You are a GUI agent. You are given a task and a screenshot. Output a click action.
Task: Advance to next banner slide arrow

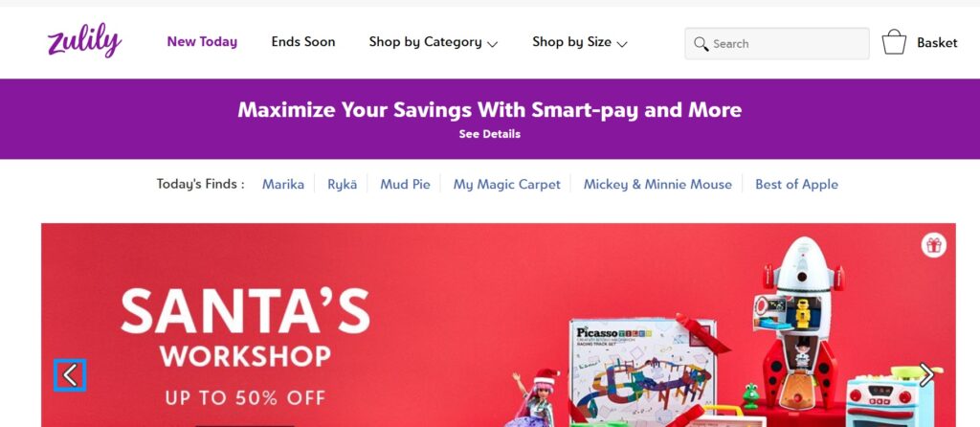(926, 375)
